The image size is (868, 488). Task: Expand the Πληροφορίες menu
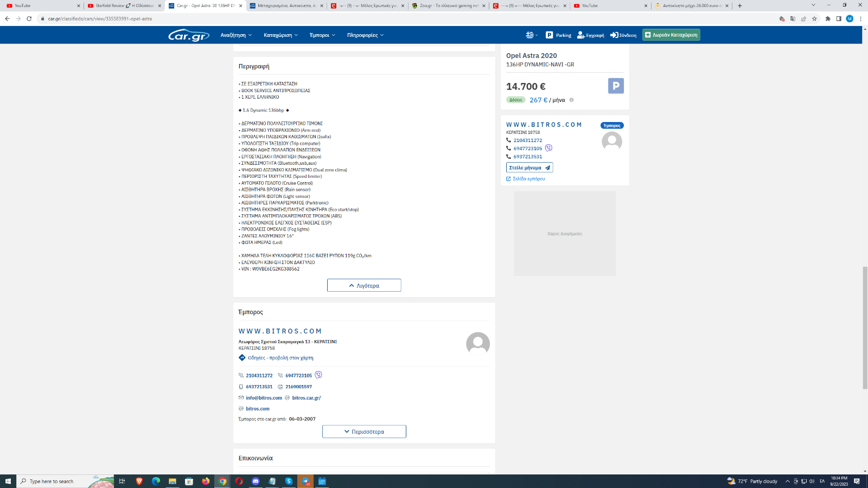click(365, 35)
